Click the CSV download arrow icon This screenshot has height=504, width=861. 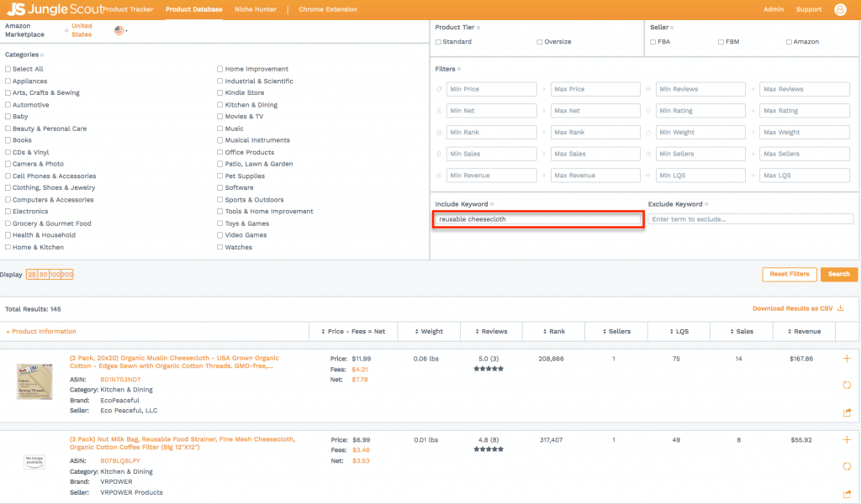pos(840,308)
